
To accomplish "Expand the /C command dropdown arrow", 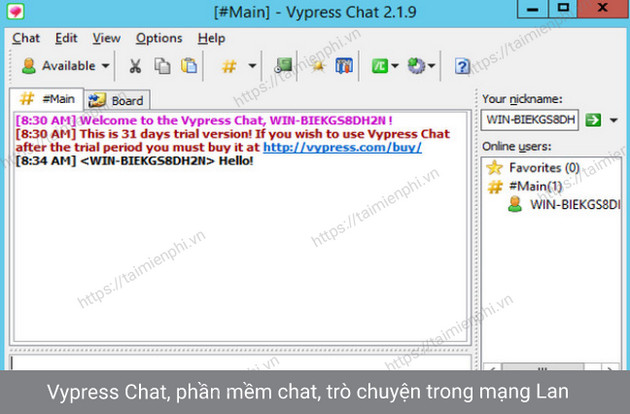I will 395,66.
